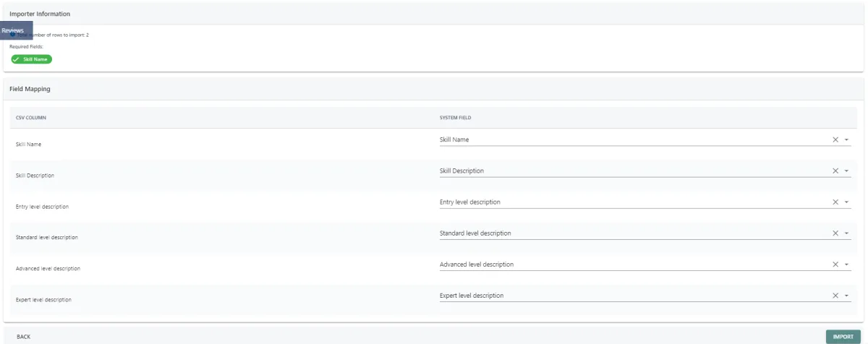Click the Importer Information heading

40,14
